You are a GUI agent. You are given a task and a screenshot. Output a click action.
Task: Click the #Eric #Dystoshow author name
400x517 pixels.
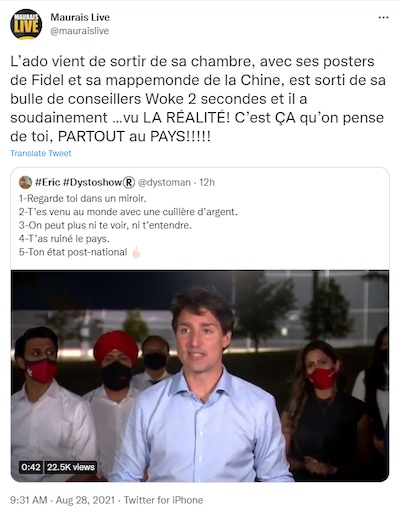coord(79,182)
